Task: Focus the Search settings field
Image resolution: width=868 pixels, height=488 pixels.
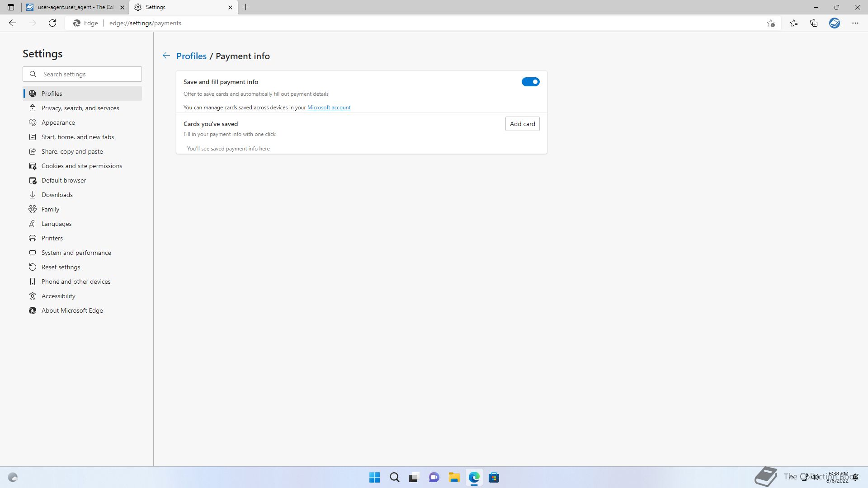Action: (82, 74)
